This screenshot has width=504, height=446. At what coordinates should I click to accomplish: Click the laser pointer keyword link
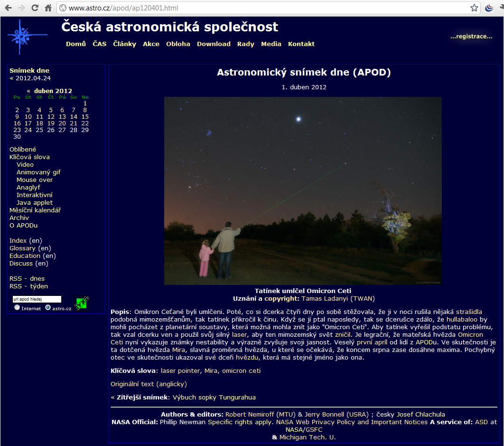pyautogui.click(x=180, y=370)
